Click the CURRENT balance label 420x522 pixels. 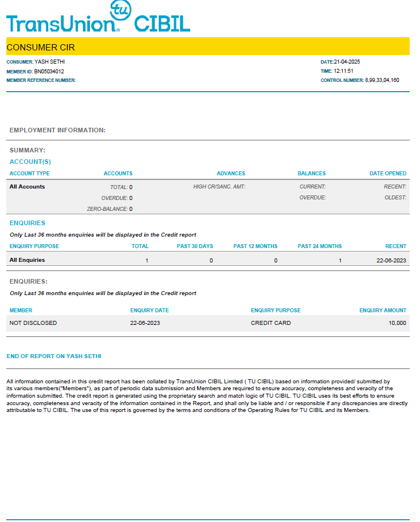(x=312, y=186)
